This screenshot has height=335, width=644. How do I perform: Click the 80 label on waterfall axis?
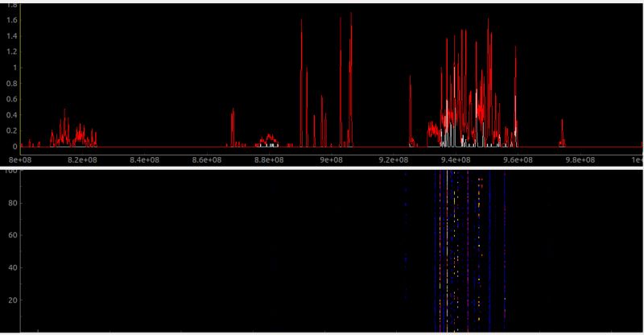pyautogui.click(x=13, y=203)
